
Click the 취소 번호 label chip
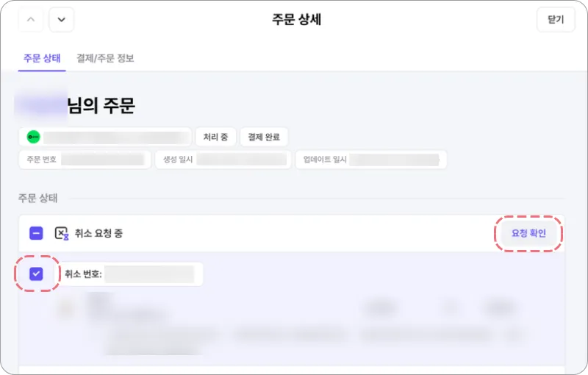[131, 274]
